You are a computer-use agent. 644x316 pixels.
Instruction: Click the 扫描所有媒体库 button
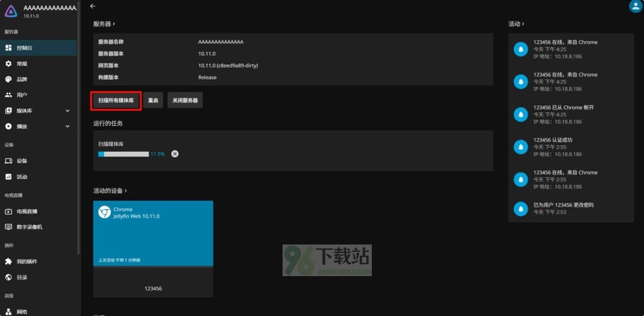point(116,100)
